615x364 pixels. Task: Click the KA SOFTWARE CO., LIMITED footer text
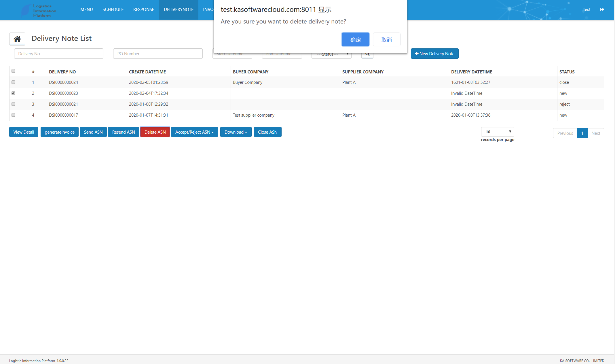pyautogui.click(x=582, y=361)
